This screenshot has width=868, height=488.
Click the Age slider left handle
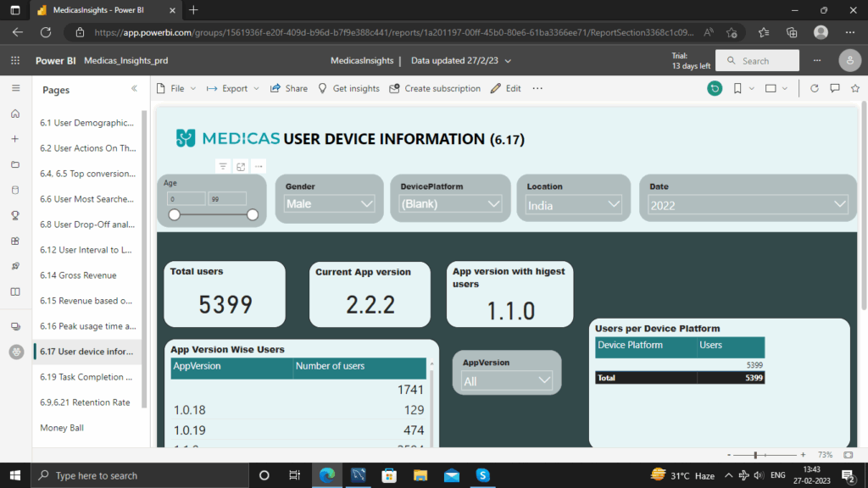click(x=175, y=214)
